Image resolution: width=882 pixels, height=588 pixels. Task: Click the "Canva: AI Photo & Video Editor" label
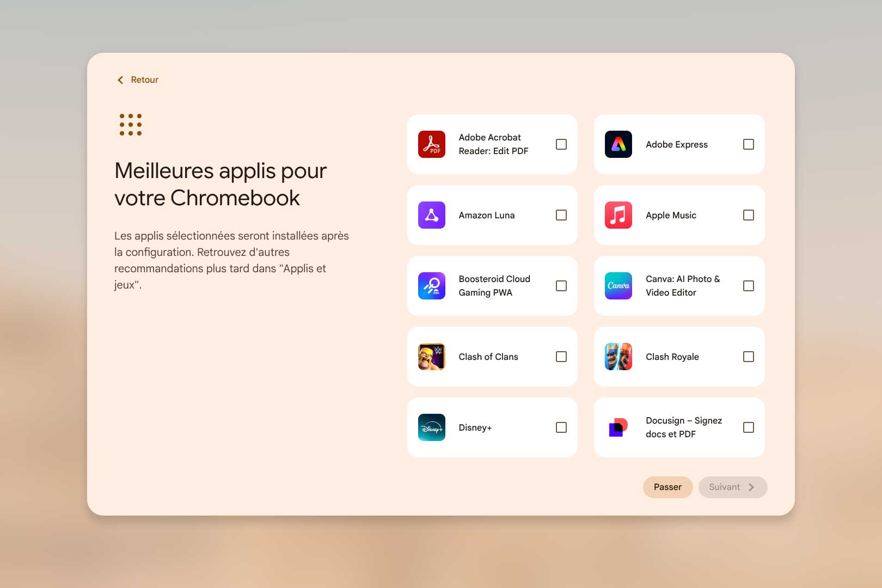click(x=683, y=286)
